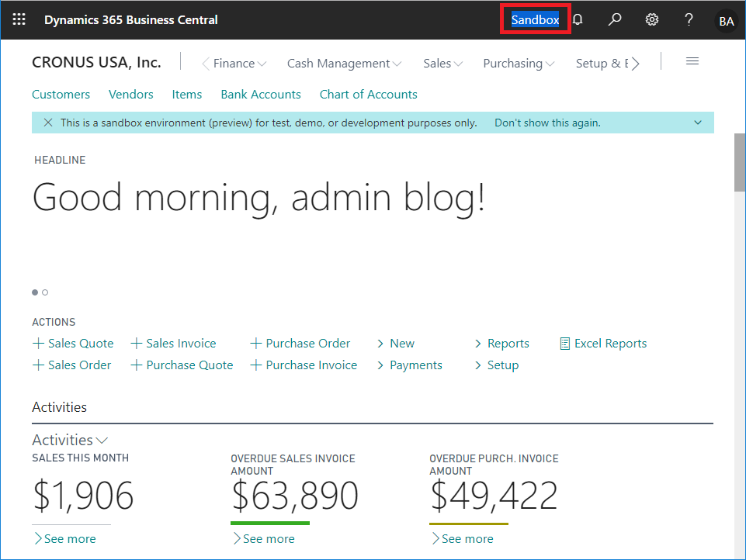The height and width of the screenshot is (560, 746).
Task: See more under Overdue Purch. Invoice Amount
Action: pyautogui.click(x=463, y=538)
